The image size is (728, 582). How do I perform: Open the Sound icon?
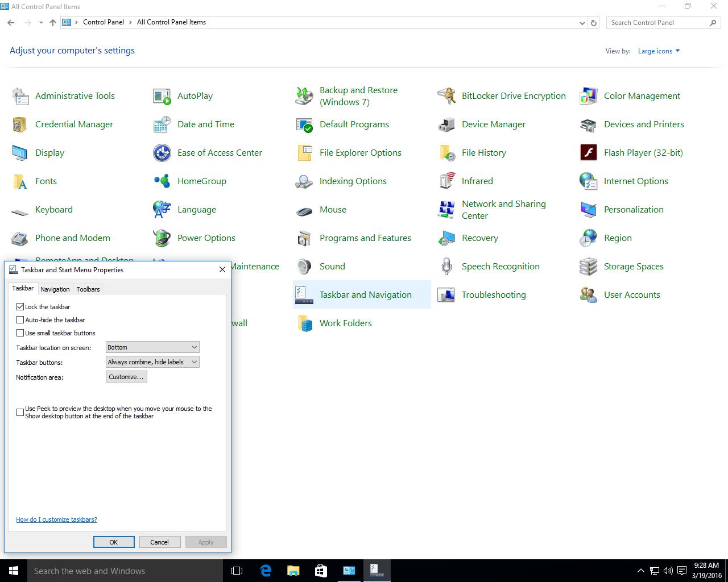304,267
